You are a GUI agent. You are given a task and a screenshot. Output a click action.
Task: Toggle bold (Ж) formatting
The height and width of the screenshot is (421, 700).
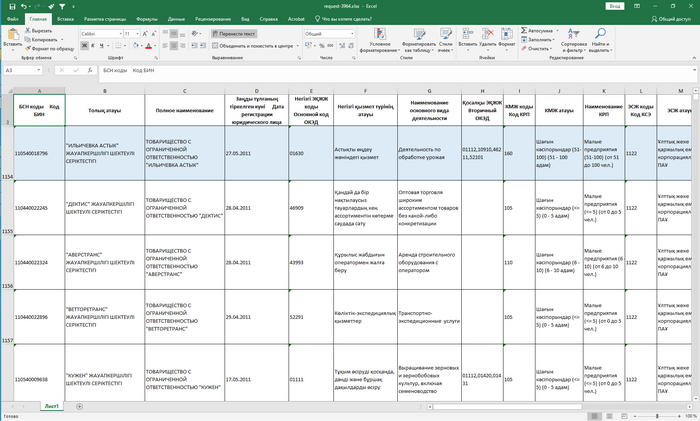[x=84, y=46]
